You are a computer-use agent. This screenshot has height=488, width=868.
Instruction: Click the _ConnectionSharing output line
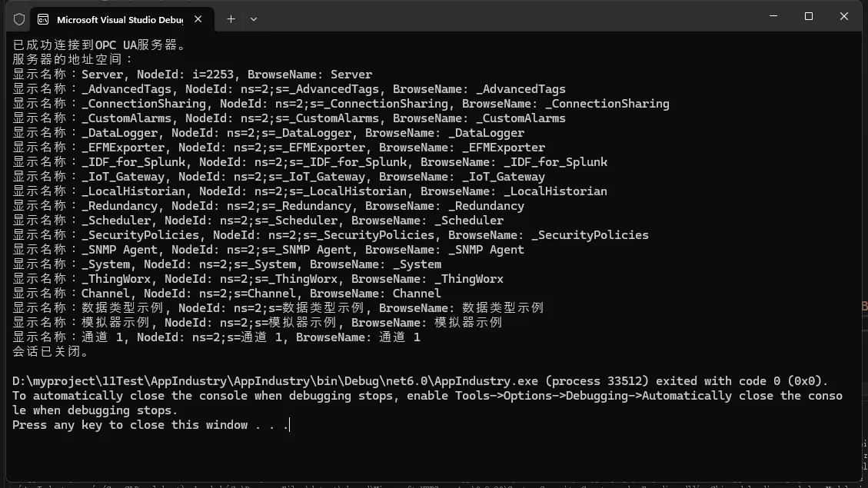[341, 104]
